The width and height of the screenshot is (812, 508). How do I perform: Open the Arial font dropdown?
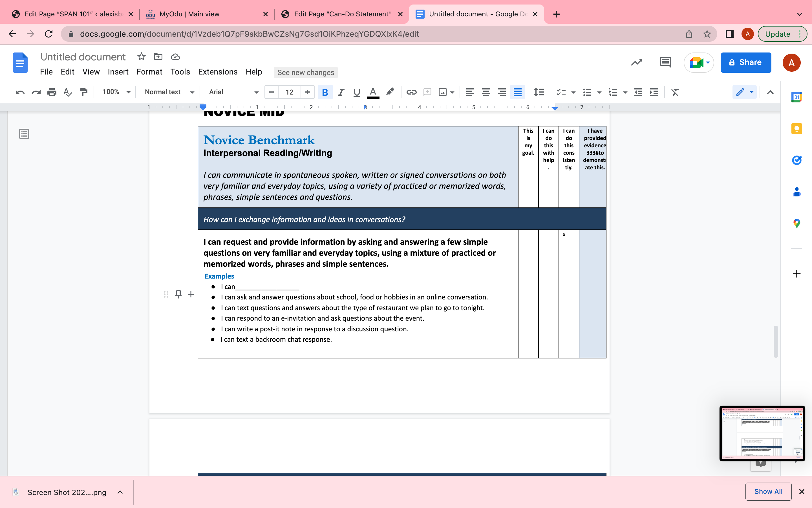(233, 92)
